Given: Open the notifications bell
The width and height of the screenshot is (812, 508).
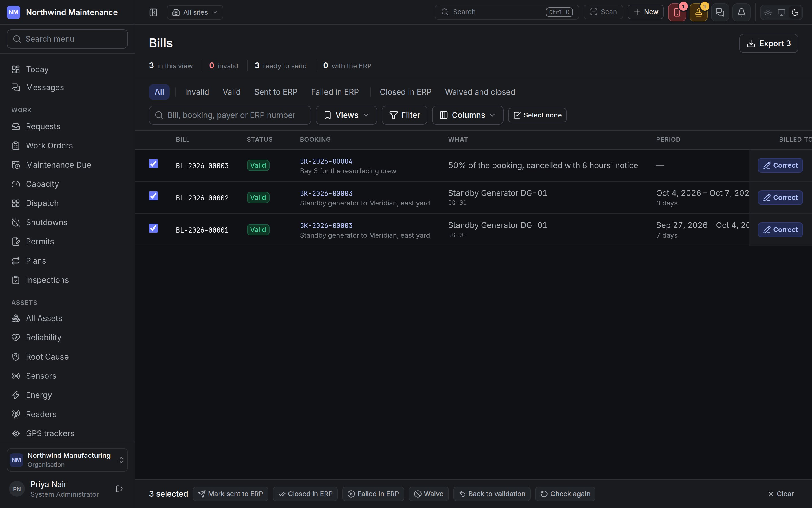Looking at the screenshot, I should (741, 12).
